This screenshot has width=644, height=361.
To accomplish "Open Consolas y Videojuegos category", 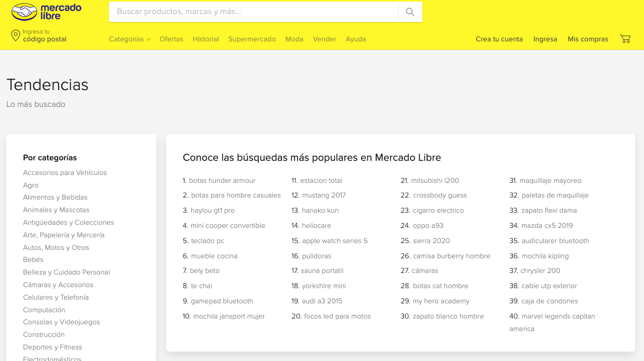I will point(61,322).
